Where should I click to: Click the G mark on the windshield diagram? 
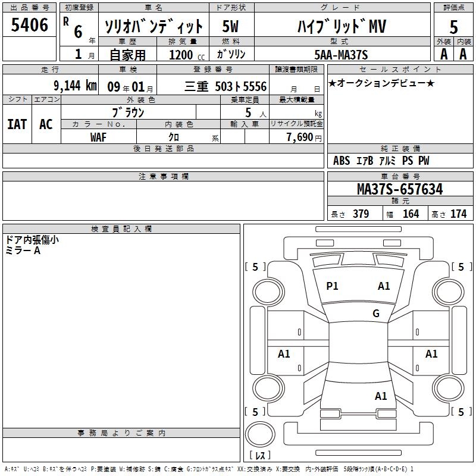coord(376,314)
